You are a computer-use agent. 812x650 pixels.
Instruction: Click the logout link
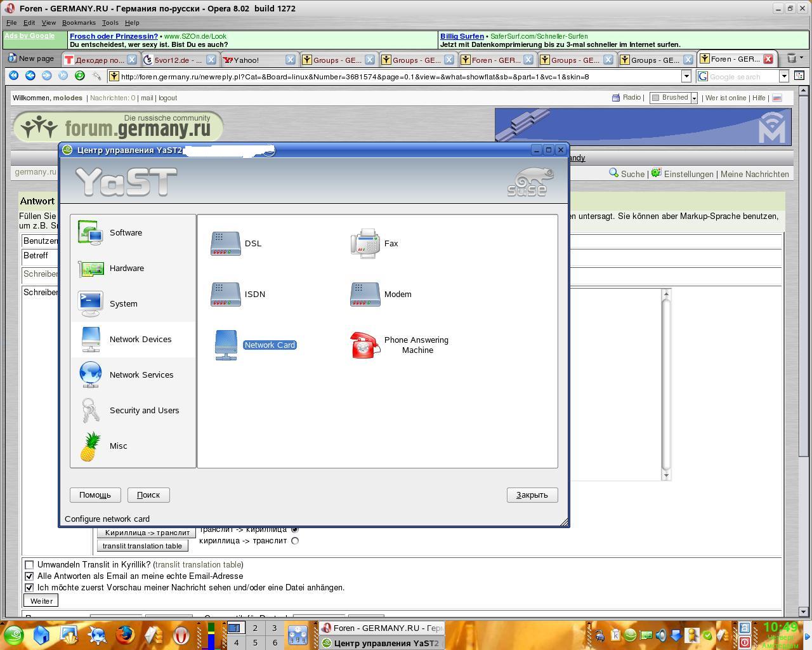[167, 98]
